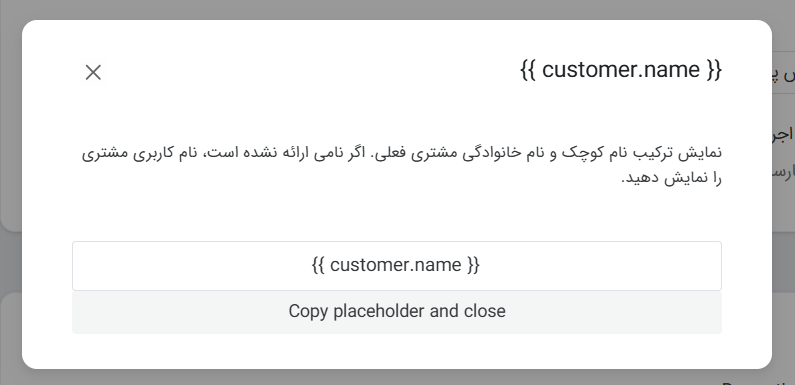The image size is (795, 385).
Task: Click the cut-off text at bottom-right corner
Action: point(758,381)
